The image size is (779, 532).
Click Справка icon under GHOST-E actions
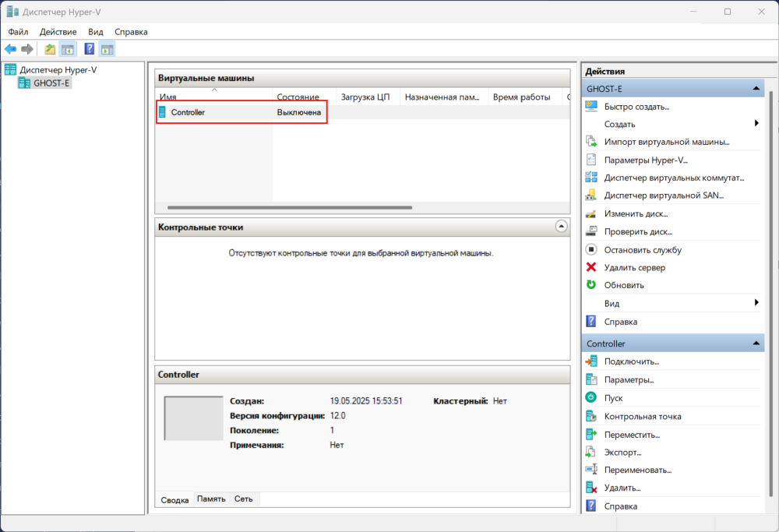(591, 322)
